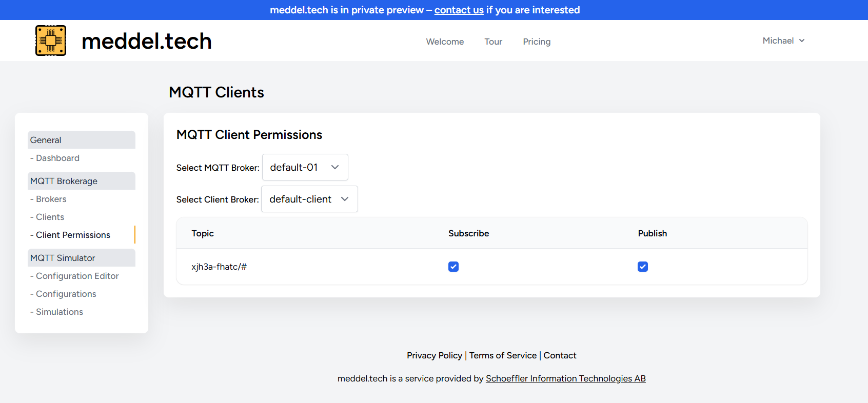The width and height of the screenshot is (868, 403).
Task: Go to the Welcome page
Action: (445, 42)
